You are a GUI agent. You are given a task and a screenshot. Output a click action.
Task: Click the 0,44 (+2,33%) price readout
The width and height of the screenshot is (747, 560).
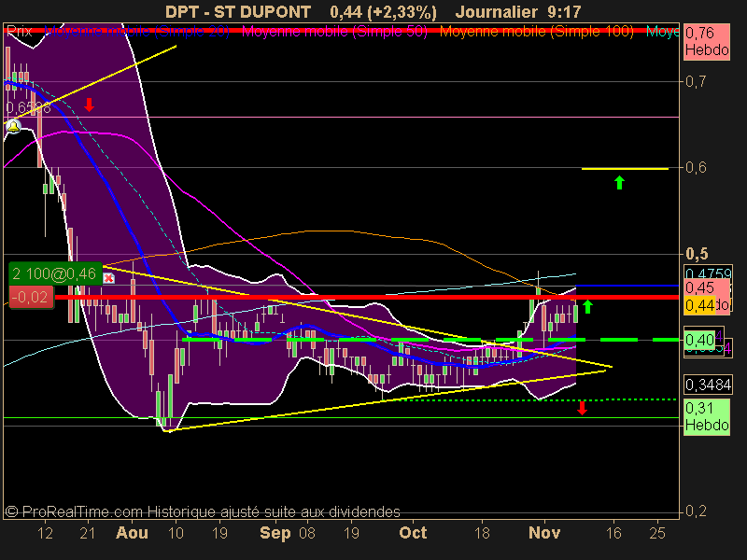click(383, 11)
